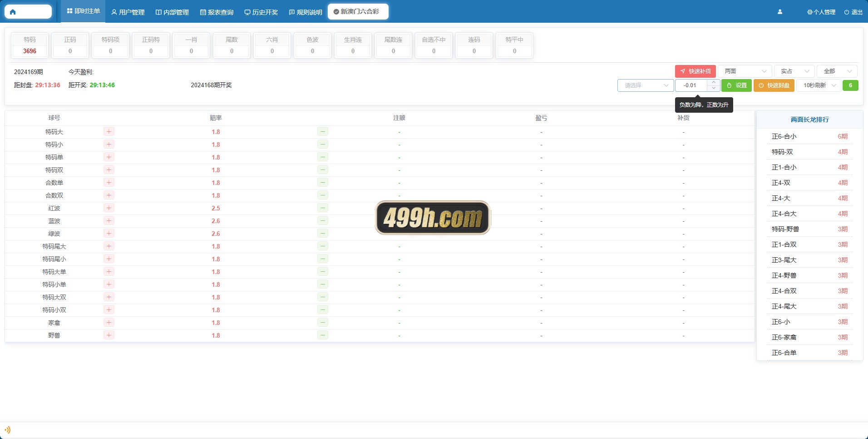Click plus icon for 特码尾大 row
The width and height of the screenshot is (868, 439).
(x=109, y=246)
